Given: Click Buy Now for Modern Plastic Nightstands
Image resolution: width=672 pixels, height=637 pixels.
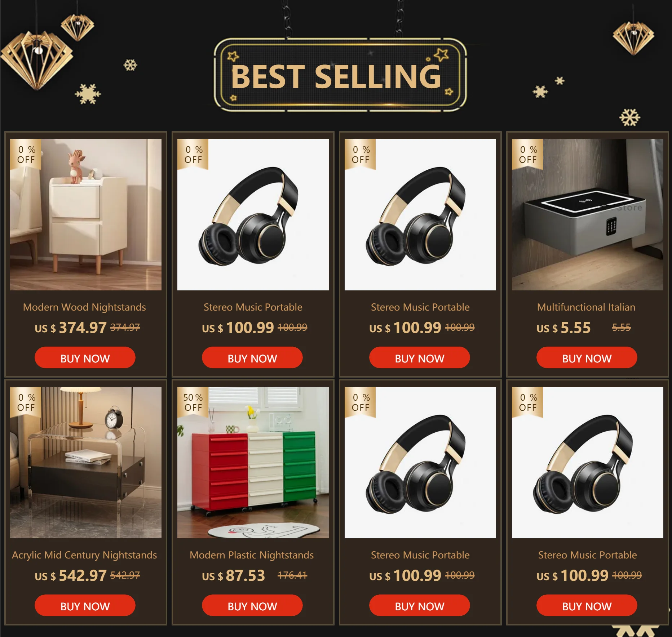Looking at the screenshot, I should pyautogui.click(x=252, y=605).
